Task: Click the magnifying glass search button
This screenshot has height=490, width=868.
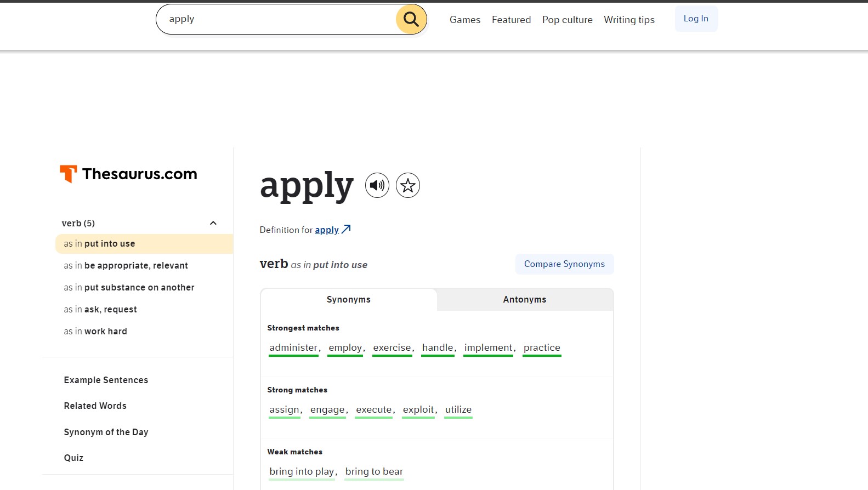Action: tap(411, 19)
